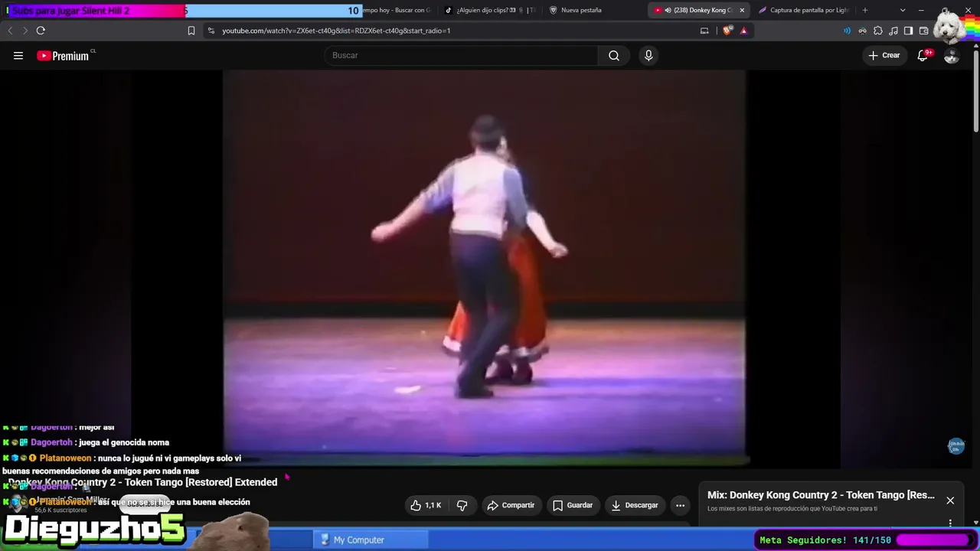Cast or open picture-in-picture icon in address bar
The height and width of the screenshot is (551, 980).
[x=704, y=31]
